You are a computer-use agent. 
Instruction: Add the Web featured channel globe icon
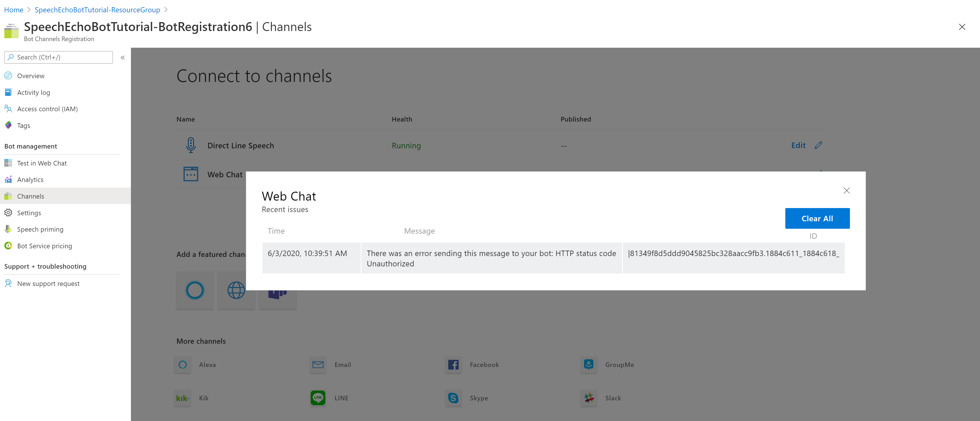tap(236, 290)
